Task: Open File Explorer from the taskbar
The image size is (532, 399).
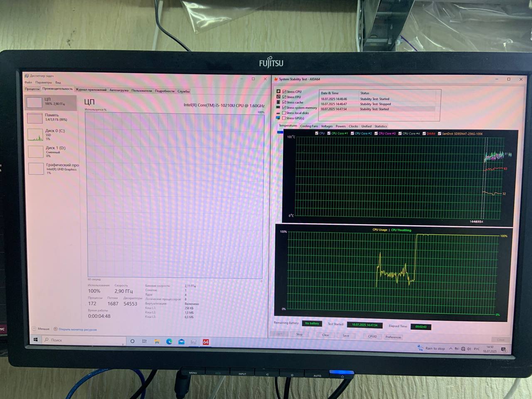Action: click(157, 341)
